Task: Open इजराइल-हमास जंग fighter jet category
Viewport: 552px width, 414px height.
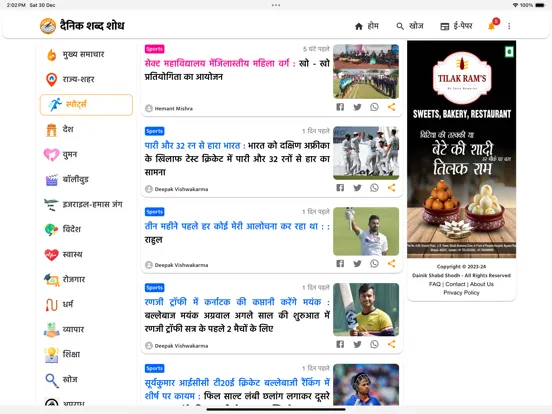Action: [51, 205]
